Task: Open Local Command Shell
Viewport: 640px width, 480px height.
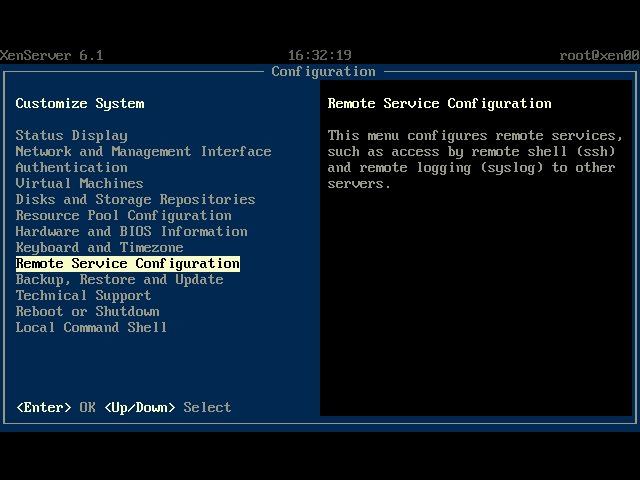Action: [x=91, y=327]
